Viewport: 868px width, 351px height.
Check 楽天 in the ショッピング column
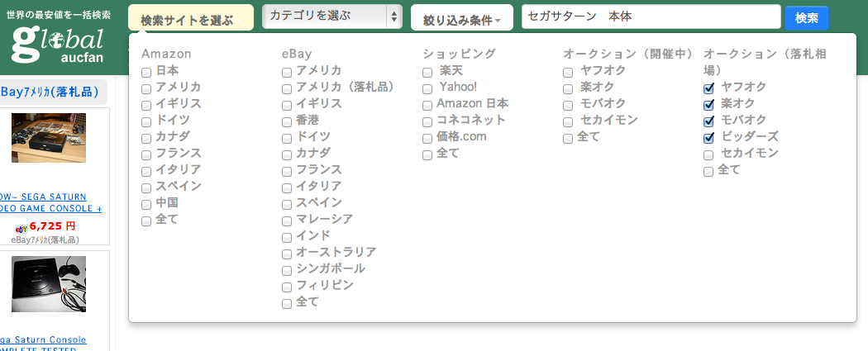click(427, 72)
